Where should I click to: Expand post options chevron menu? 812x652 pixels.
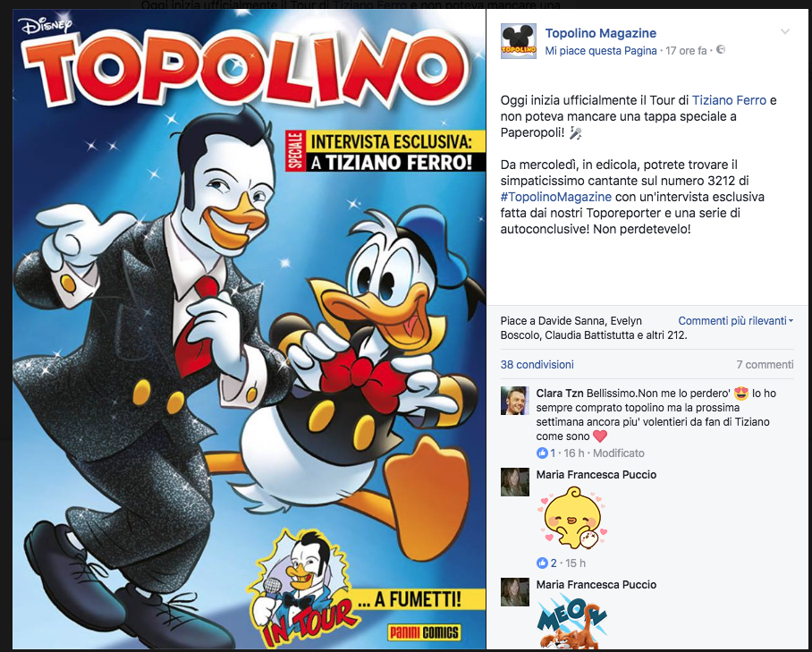(785, 31)
